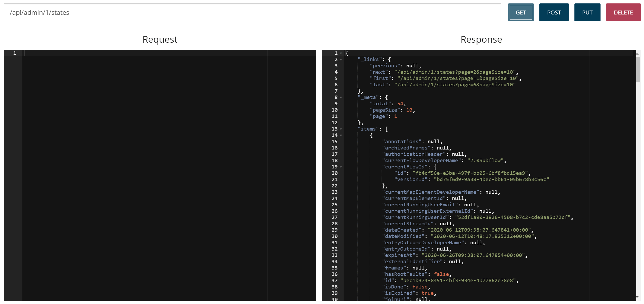Collapse the root JSON object in Response
Image resolution: width=644 pixels, height=304 pixels.
341,53
